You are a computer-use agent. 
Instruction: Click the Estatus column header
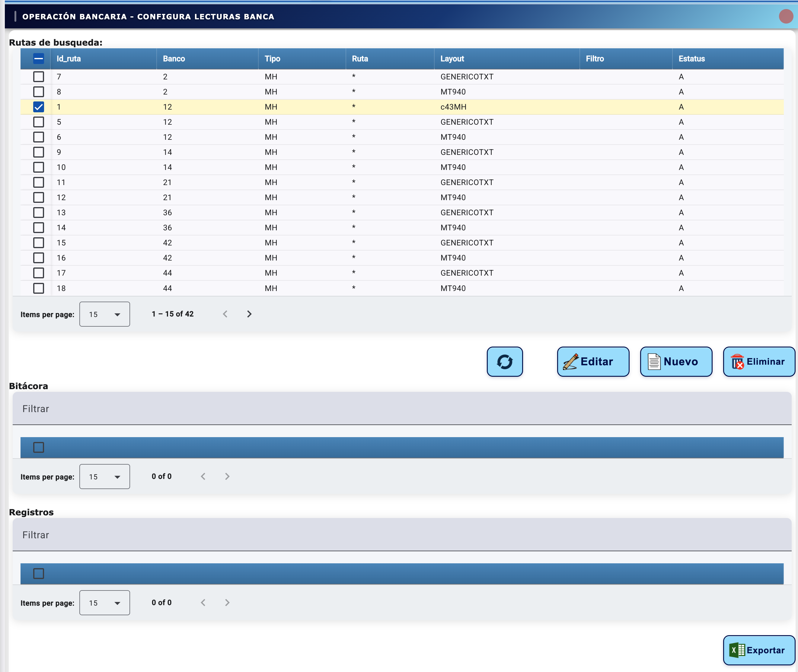point(691,59)
